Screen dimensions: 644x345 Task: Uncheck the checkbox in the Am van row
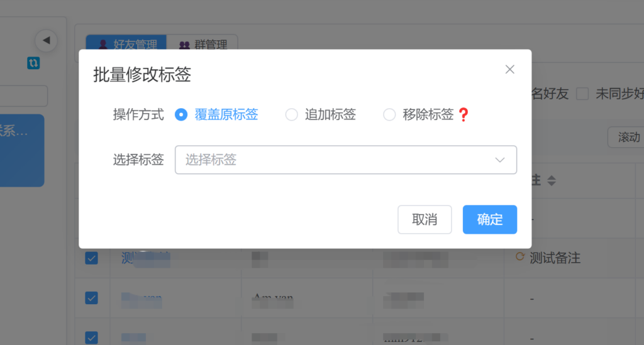(x=91, y=298)
